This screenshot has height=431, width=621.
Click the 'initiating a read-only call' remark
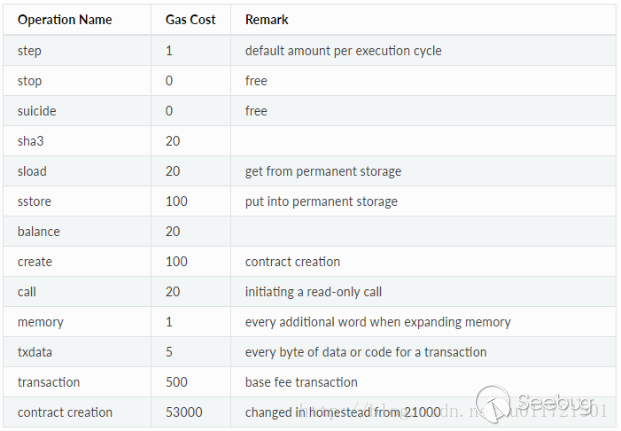pos(313,291)
